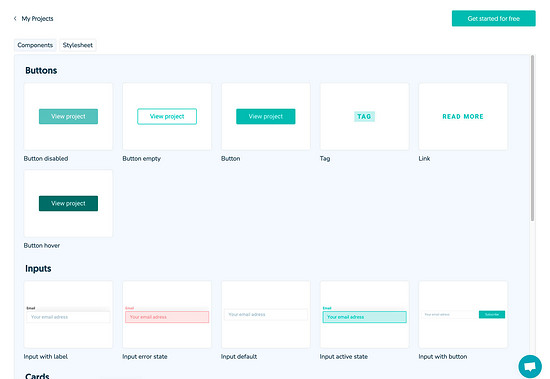Viewport: 550px width, 379px height.
Task: Go back to My Projects
Action: [x=37, y=19]
